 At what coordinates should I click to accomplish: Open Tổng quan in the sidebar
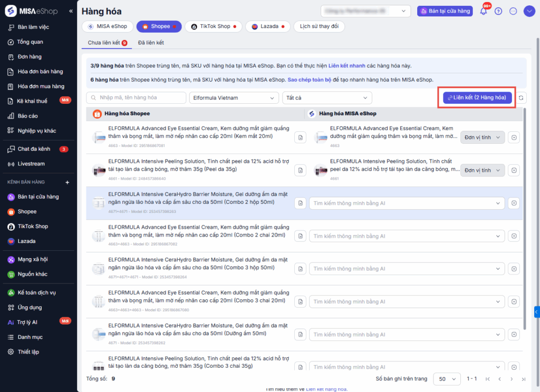pos(30,42)
